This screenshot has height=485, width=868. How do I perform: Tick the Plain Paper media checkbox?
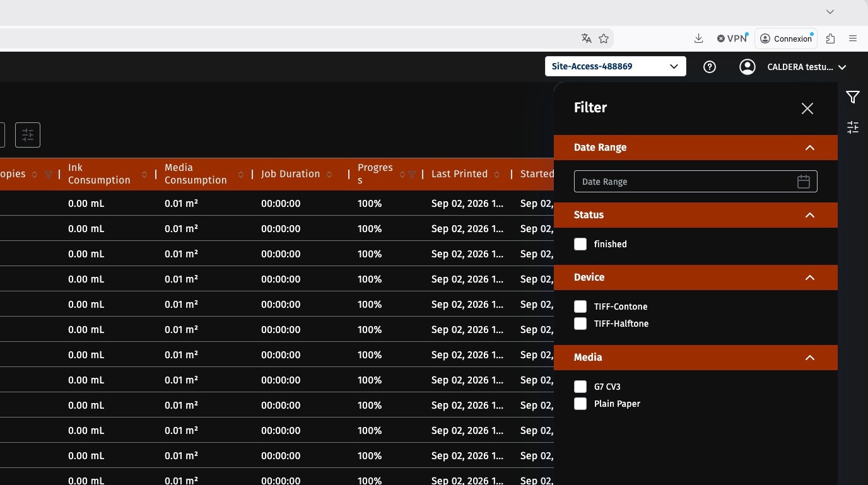click(580, 404)
